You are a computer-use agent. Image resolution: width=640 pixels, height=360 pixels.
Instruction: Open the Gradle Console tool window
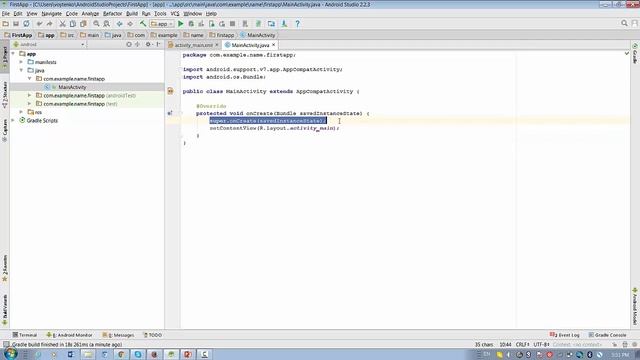click(x=607, y=335)
